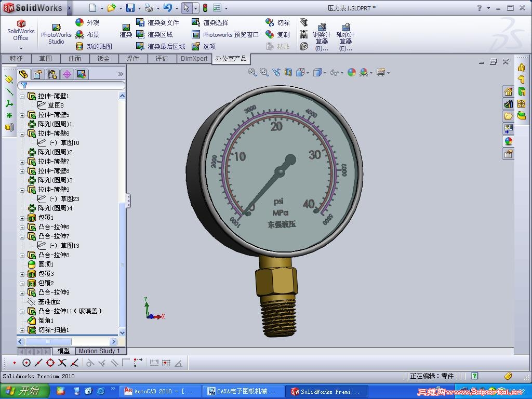Open the Hide/Show Items dropdown arrow
Screen dimensions: 532x399
(342, 73)
